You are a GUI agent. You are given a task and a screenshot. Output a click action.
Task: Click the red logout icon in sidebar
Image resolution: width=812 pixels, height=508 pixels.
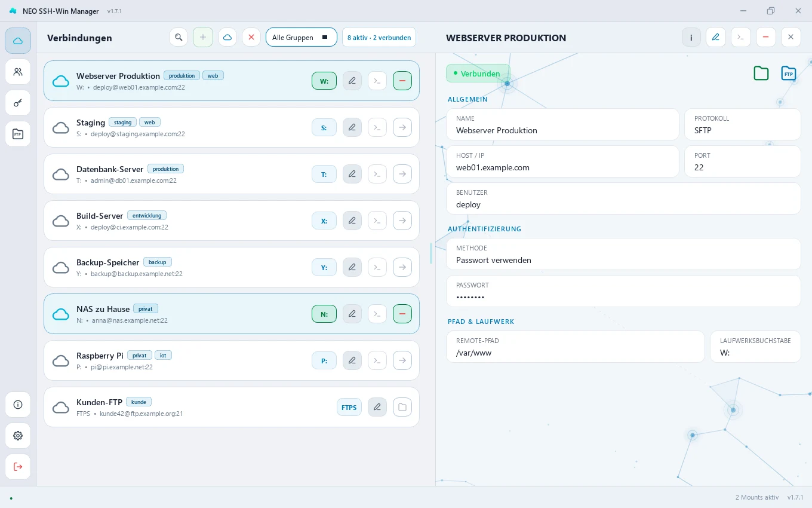[x=18, y=467]
